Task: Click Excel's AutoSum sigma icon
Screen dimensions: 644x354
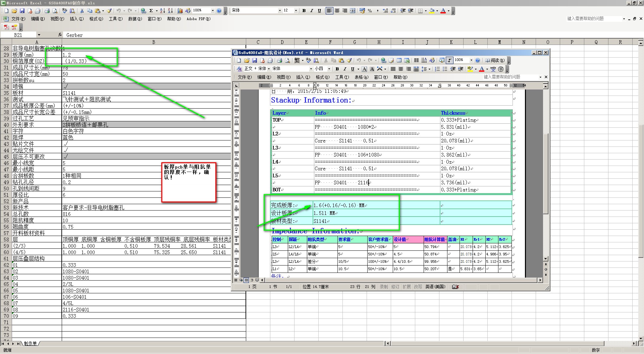Action: click(x=151, y=11)
